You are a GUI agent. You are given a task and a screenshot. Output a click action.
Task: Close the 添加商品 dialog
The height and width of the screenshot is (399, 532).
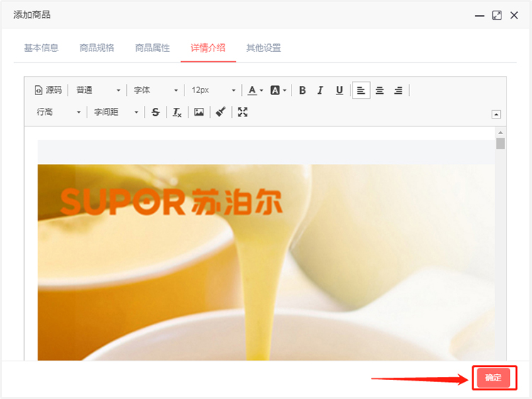tap(514, 16)
